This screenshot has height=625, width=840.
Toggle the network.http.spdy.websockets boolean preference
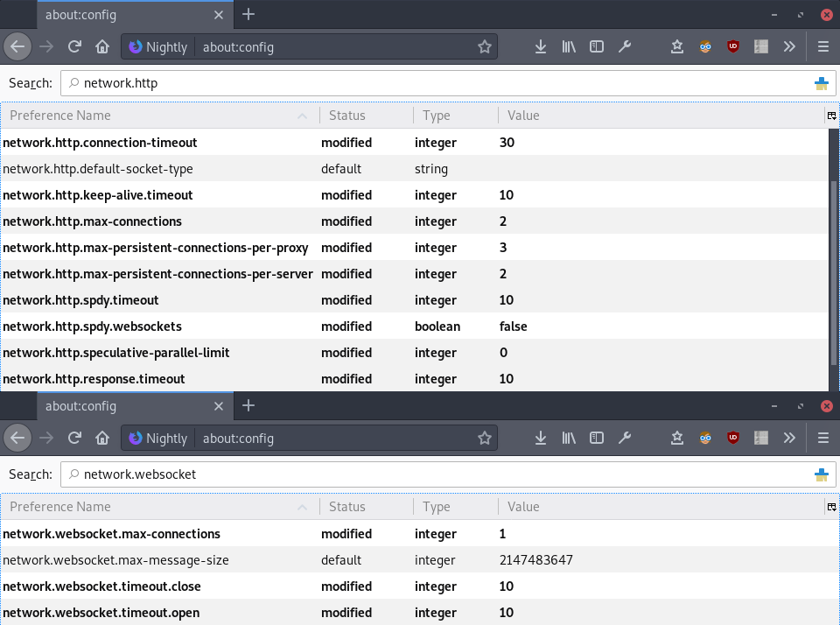point(414,326)
